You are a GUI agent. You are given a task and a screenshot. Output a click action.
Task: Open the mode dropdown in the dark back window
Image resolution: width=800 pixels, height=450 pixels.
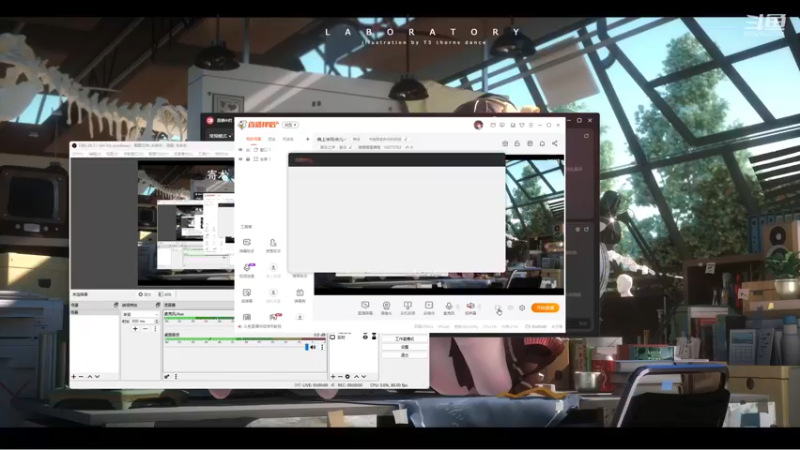click(x=220, y=136)
